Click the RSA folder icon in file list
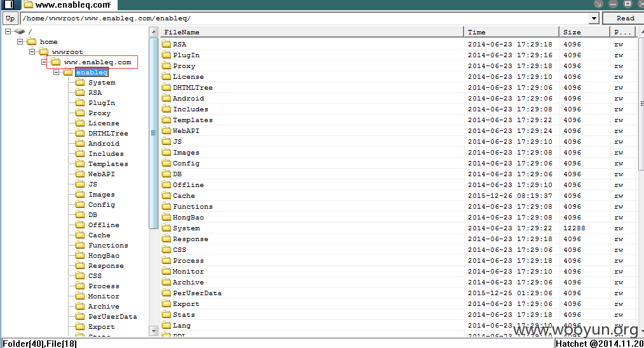The image size is (644, 348). [166, 44]
